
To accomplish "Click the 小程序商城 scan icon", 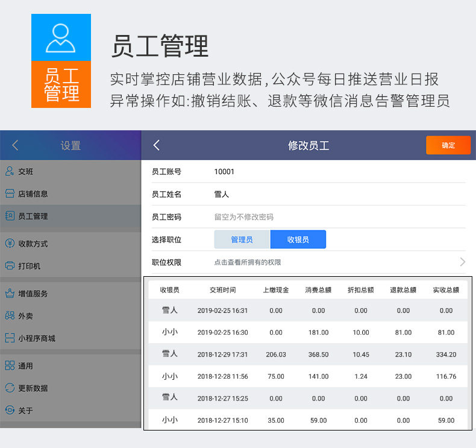I will [10, 338].
